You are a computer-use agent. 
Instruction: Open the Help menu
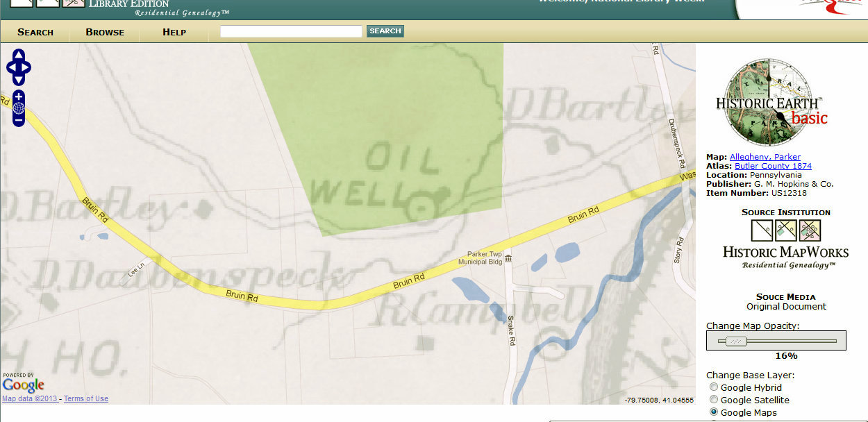[x=173, y=32]
